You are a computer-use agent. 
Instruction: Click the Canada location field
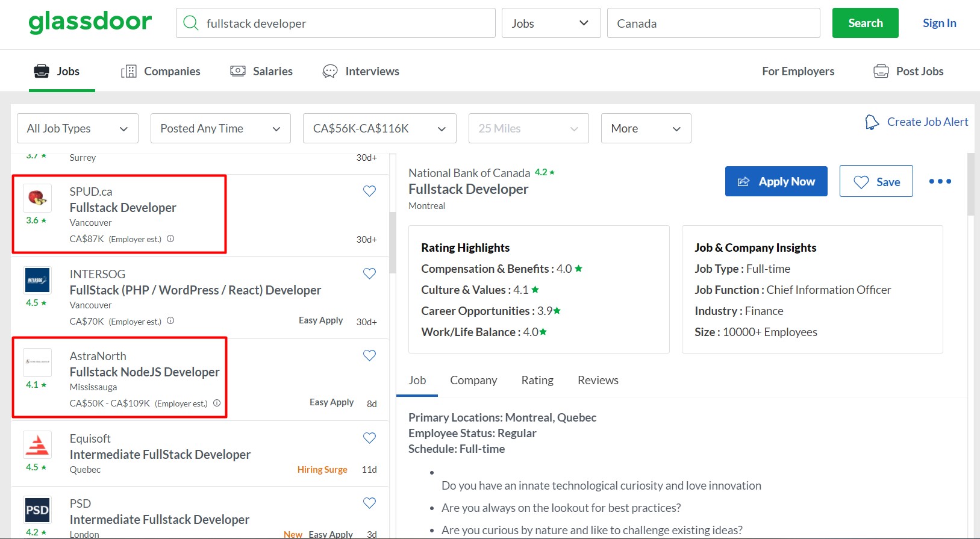click(x=714, y=23)
